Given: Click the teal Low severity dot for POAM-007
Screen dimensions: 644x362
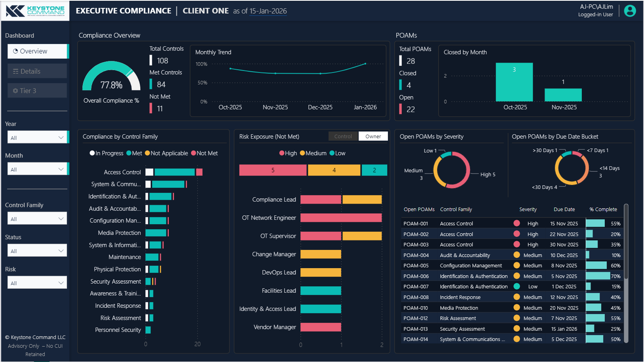Looking at the screenshot, I should pos(516,286).
